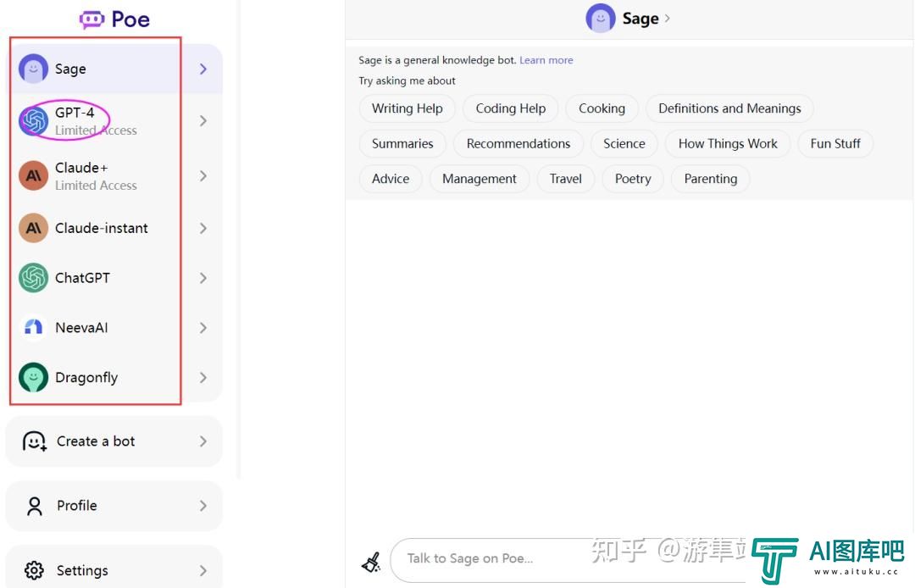Expand the GPT-4 row chevron
This screenshot has height=588, width=915.
pos(203,121)
